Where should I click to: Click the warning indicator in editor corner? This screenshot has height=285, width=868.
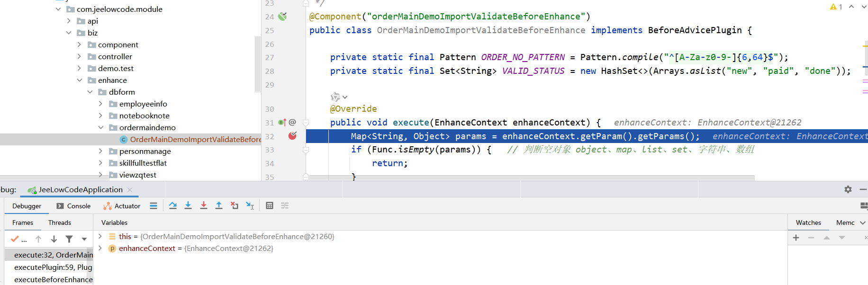[x=836, y=7]
